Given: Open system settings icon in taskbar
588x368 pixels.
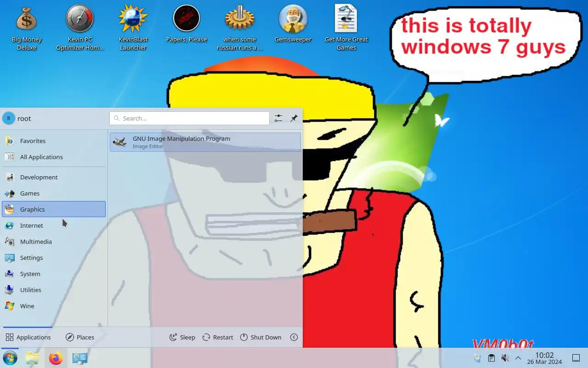Looking at the screenshot, I should click(x=79, y=358).
